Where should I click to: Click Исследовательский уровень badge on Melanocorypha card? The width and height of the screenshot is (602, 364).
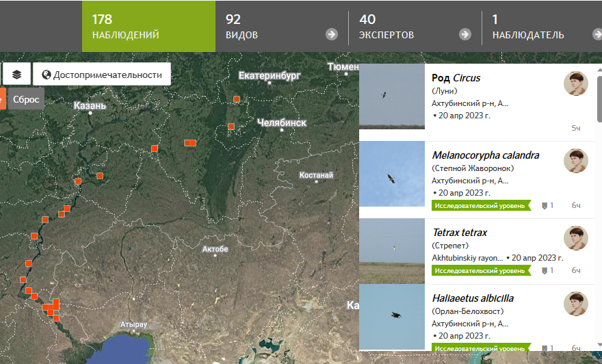482,205
